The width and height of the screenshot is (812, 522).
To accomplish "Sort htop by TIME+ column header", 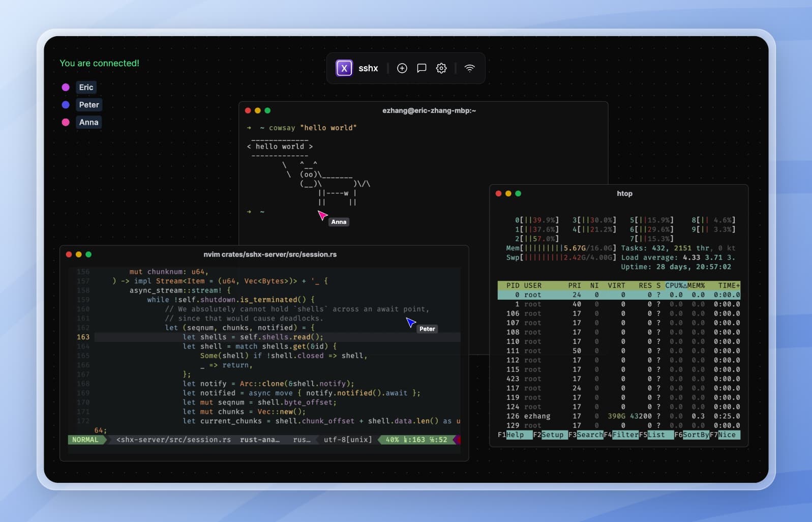I will coord(729,285).
